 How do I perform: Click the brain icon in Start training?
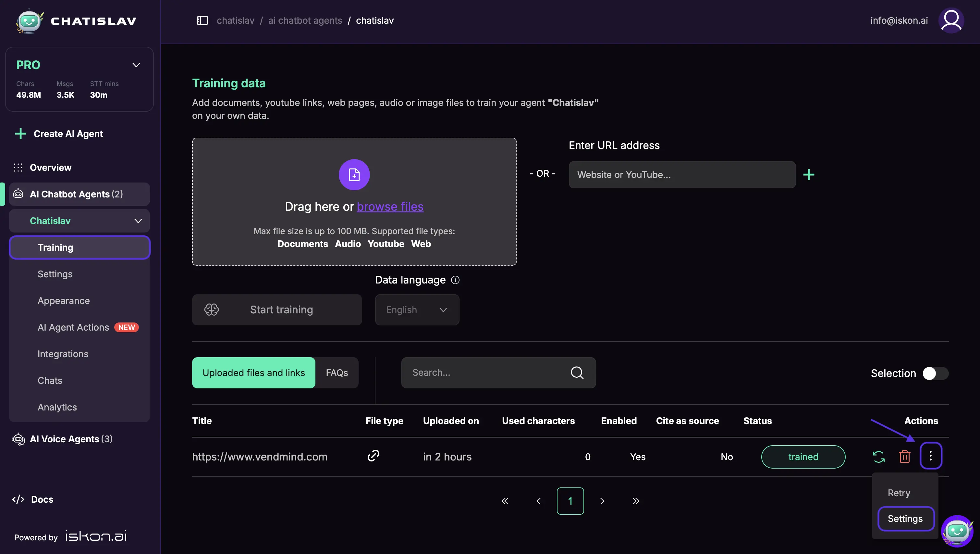click(x=212, y=309)
